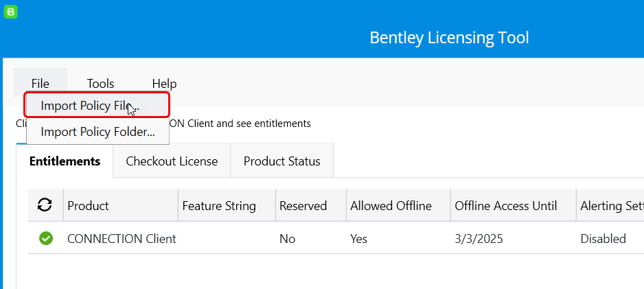644x289 pixels.
Task: Choose Import Policy Folder menu entry
Action: [x=97, y=132]
